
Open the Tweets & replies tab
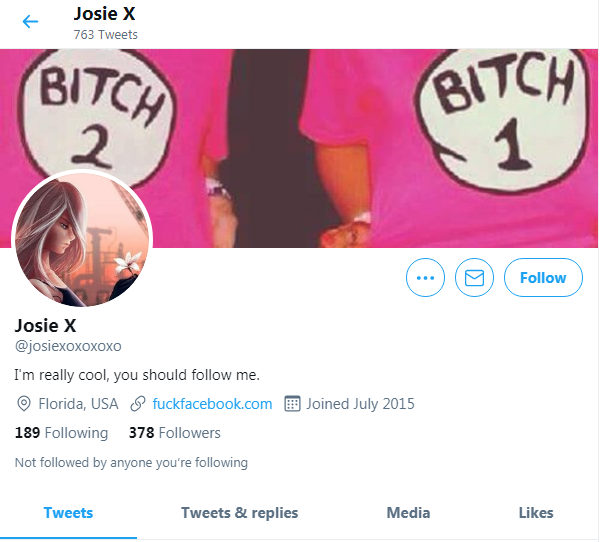240,513
